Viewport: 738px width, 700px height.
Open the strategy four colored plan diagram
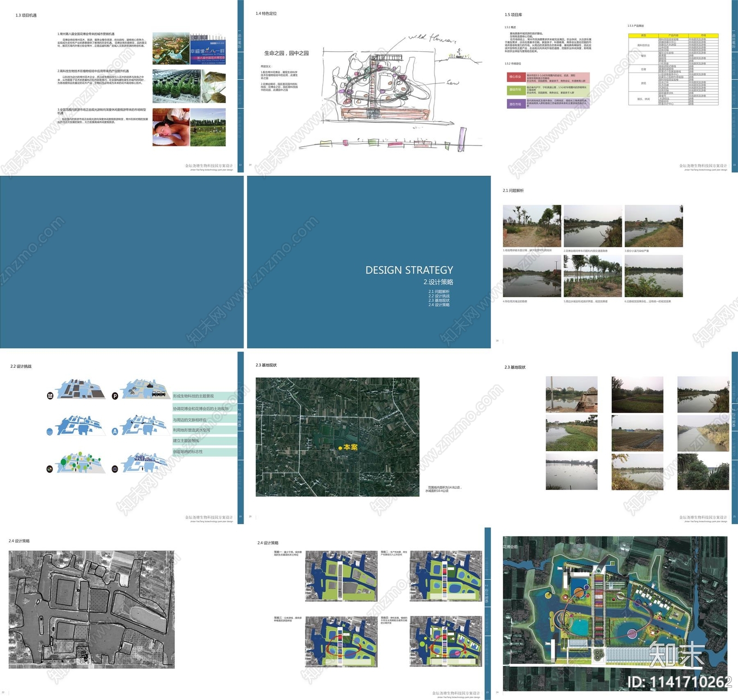(446, 641)
